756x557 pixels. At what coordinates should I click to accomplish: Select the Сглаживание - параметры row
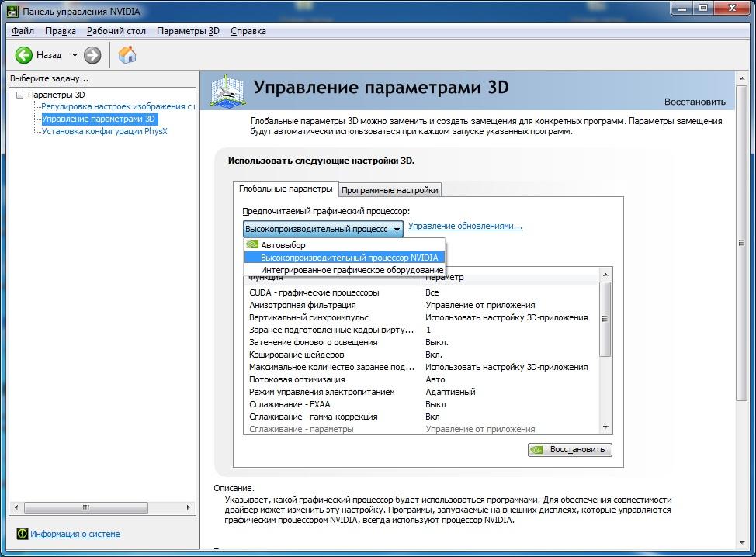421,429
